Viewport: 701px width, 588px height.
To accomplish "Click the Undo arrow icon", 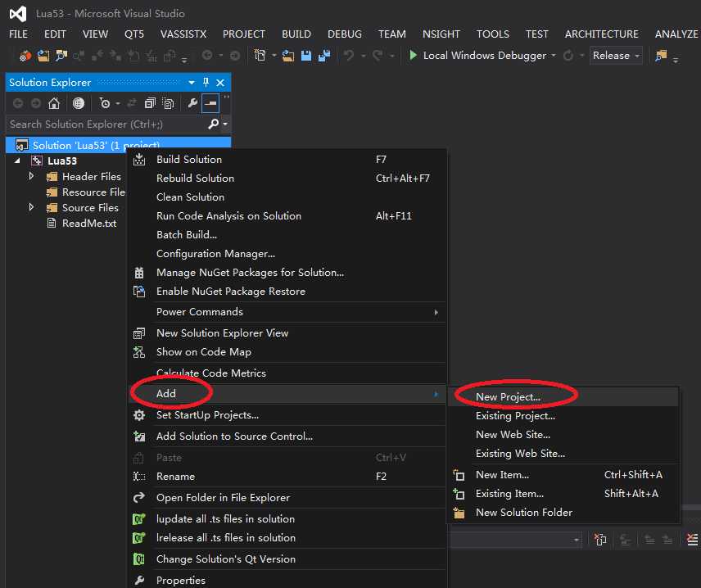I will (348, 56).
